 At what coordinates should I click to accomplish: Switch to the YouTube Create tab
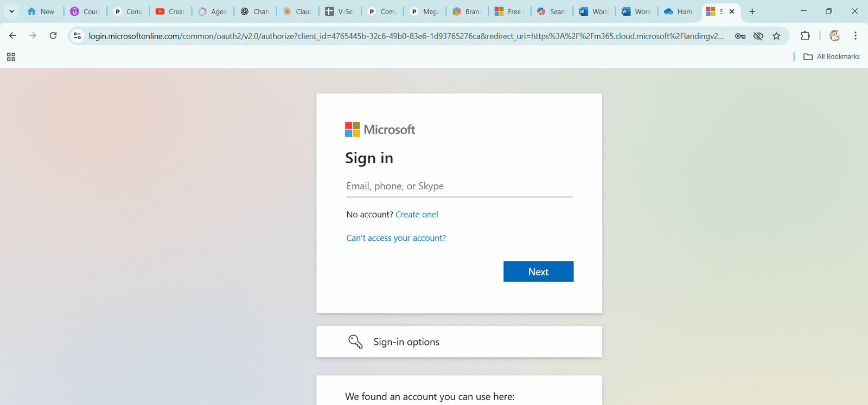tap(170, 11)
